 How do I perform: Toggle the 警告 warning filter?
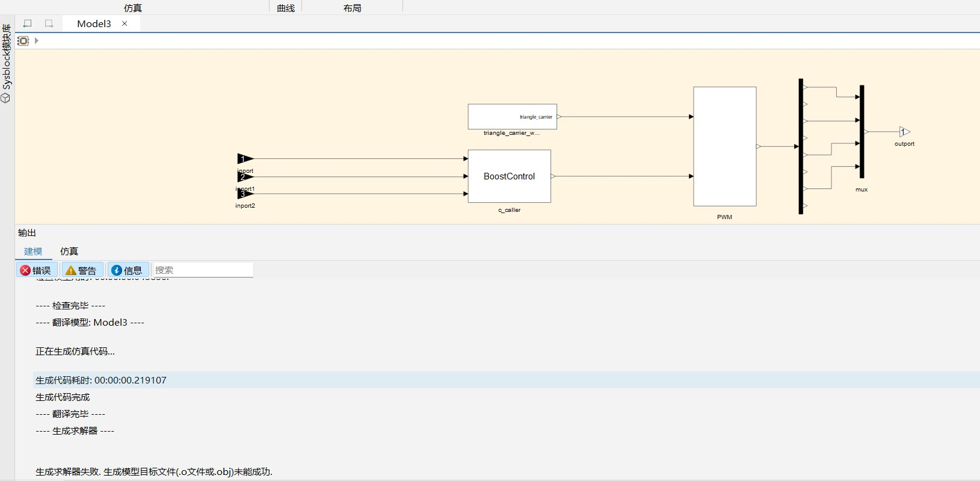point(82,270)
